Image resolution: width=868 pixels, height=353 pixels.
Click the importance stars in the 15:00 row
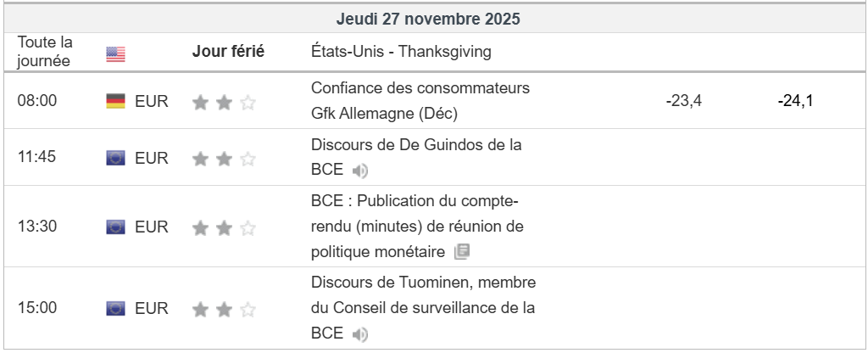click(x=224, y=309)
